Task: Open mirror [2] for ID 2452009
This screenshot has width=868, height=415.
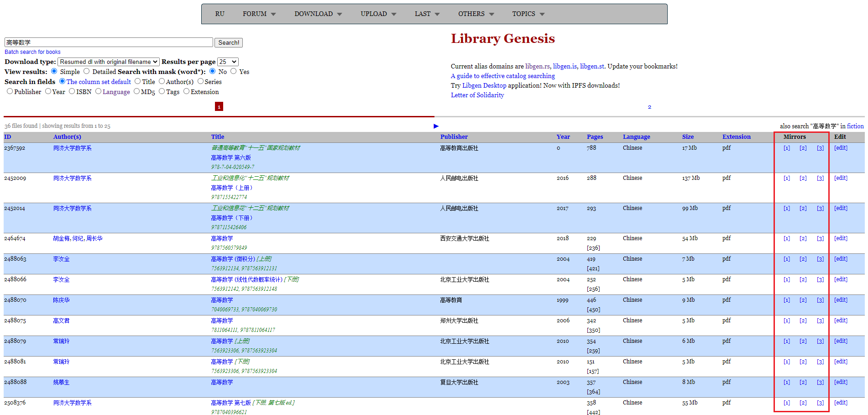Action: click(x=803, y=178)
